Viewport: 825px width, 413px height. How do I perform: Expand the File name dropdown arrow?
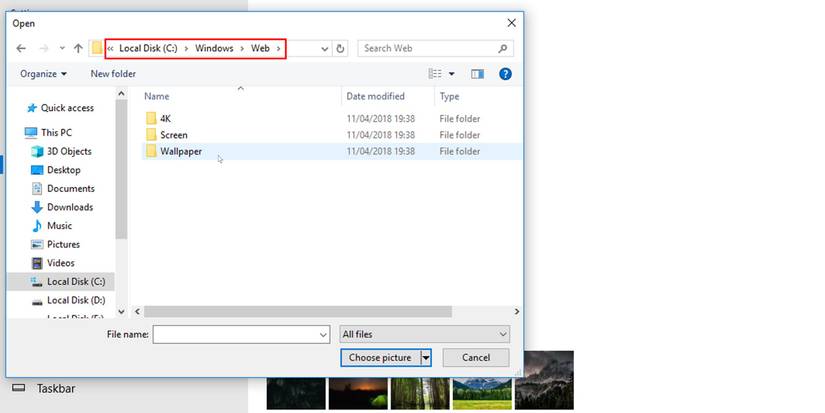324,335
